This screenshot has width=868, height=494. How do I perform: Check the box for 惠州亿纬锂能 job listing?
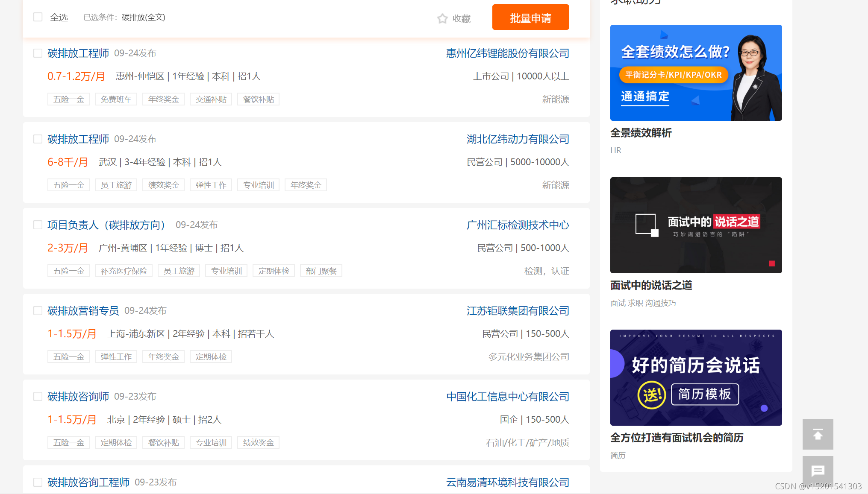(x=38, y=53)
